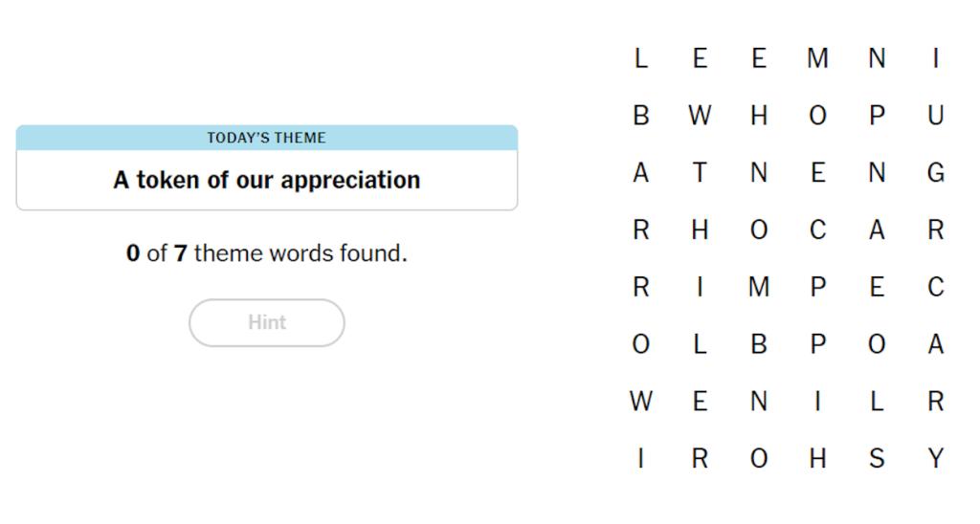Select the letter T in the grid
This screenshot has height=524, width=980.
pyautogui.click(x=700, y=172)
